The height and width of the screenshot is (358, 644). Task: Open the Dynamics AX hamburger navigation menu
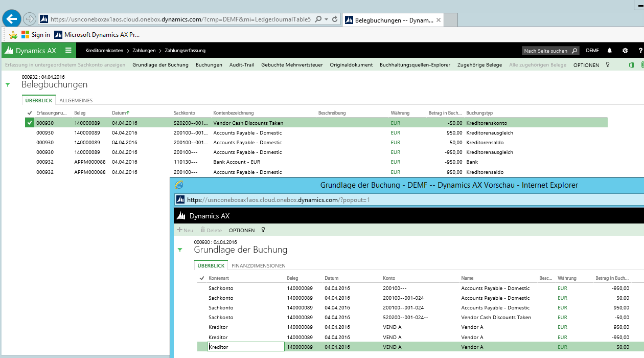[68, 50]
